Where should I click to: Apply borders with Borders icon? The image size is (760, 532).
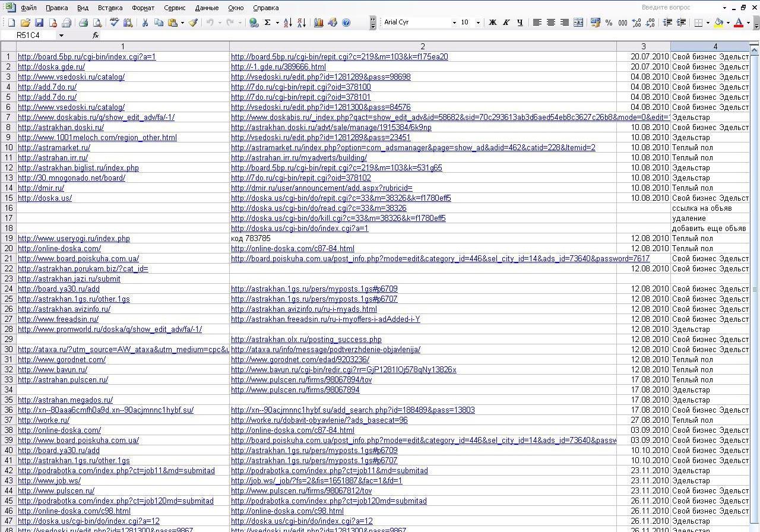point(698,23)
